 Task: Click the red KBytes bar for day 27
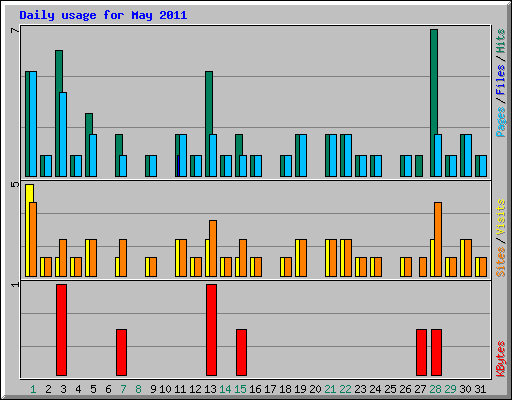(421, 352)
